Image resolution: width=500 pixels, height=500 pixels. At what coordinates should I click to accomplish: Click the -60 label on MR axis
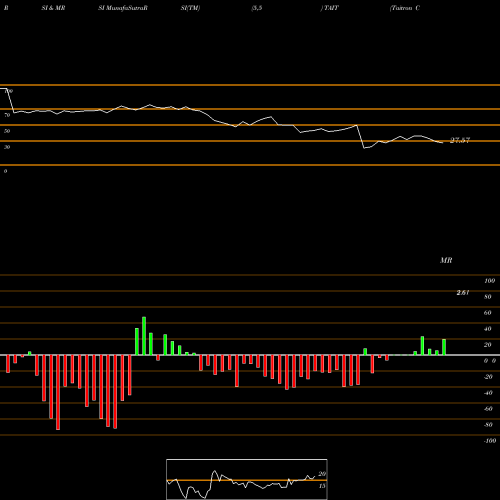488,409
